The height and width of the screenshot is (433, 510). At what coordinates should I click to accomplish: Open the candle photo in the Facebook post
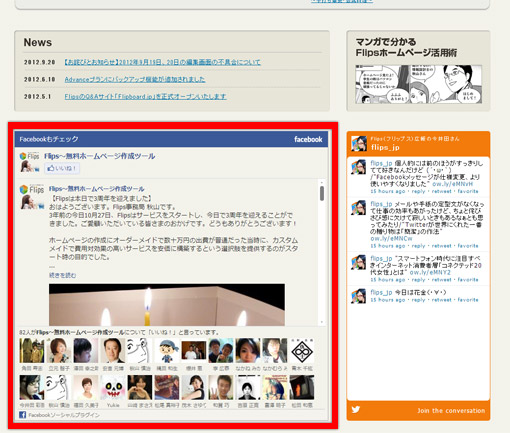(x=167, y=305)
